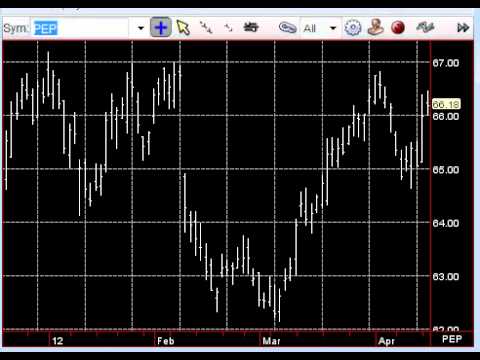This screenshot has width=480, height=360.
Task: Choose the long trend line drawing tool
Action: tap(206, 28)
